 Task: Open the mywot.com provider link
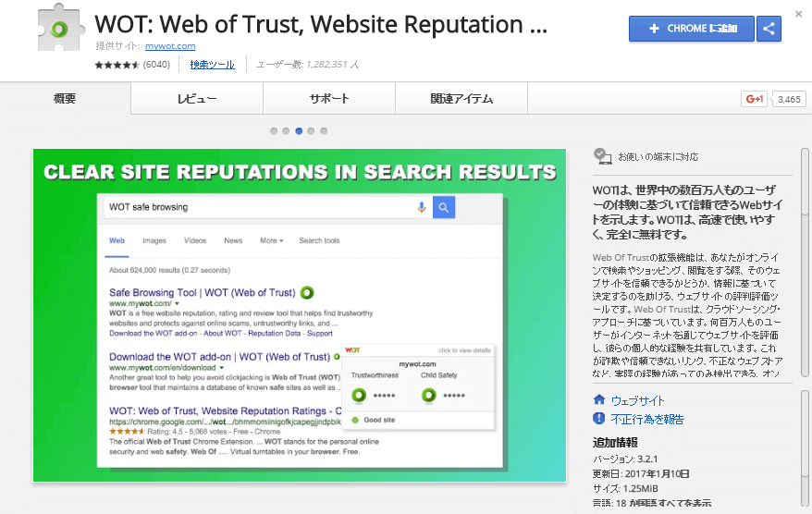point(170,46)
